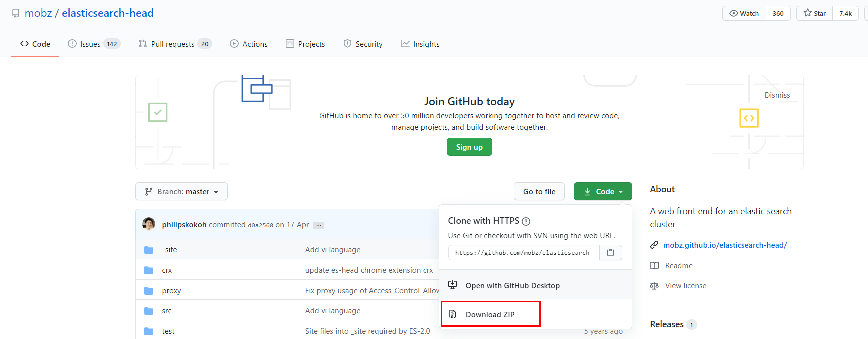Click the Readme book icon

654,266
